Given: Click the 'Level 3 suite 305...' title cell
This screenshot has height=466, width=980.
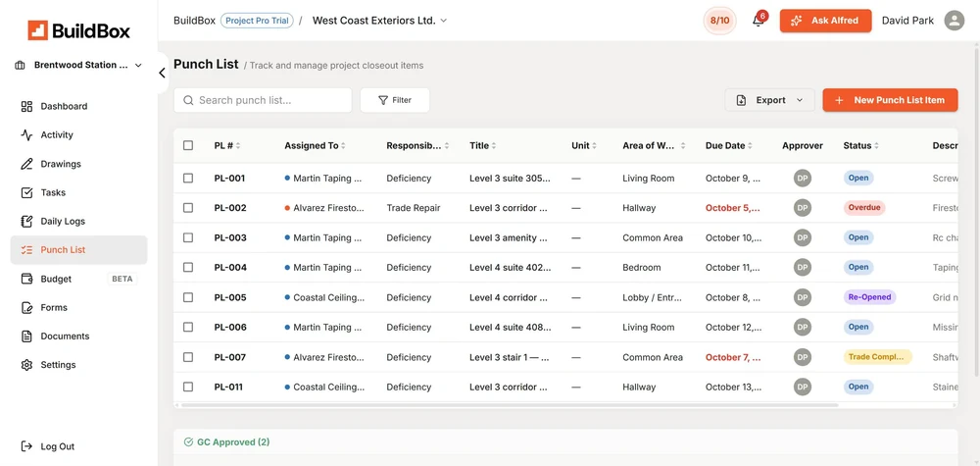Looking at the screenshot, I should click(x=510, y=179).
